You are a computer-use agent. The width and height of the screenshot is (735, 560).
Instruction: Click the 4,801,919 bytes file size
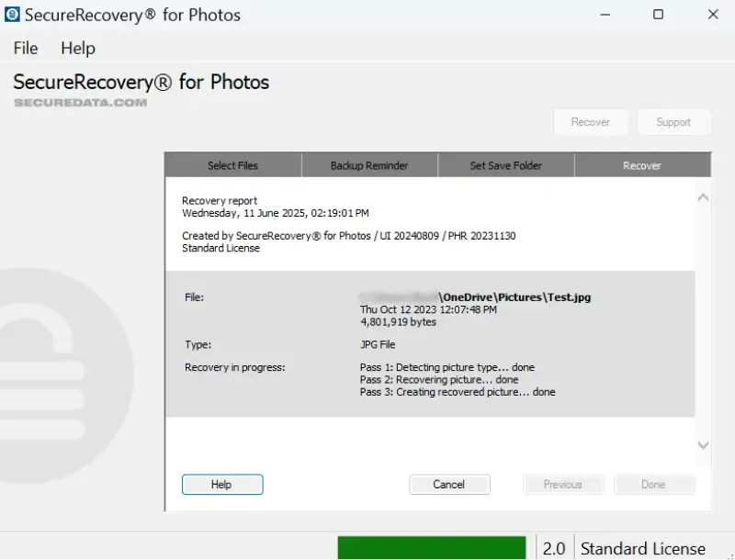[398, 321]
